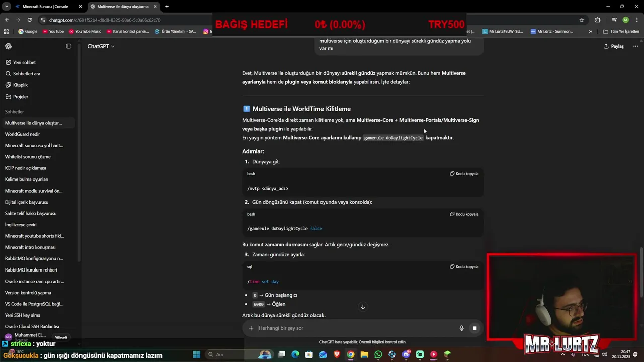Viewport: 644px width, 362px height.
Task: Select the Multiverse ile dünya oluşturma tab
Action: 123,7
